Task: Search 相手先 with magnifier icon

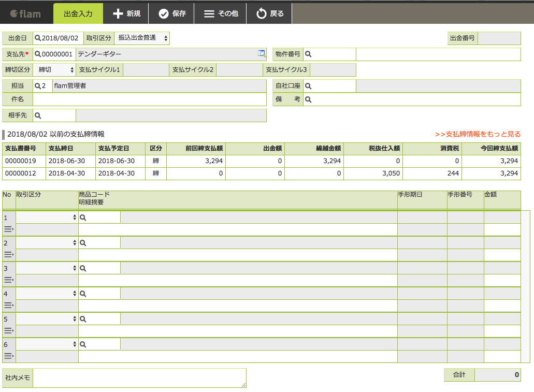Action: point(38,115)
